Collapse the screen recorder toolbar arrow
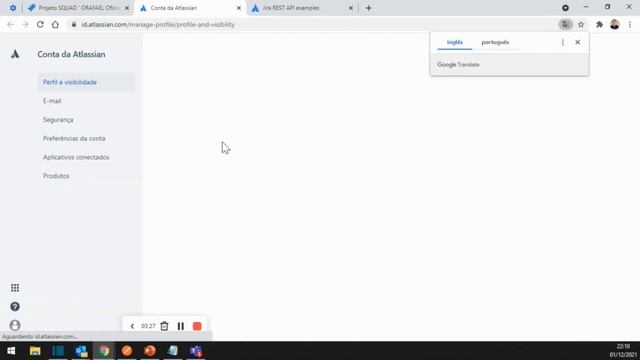This screenshot has height=360, width=640. [132, 326]
